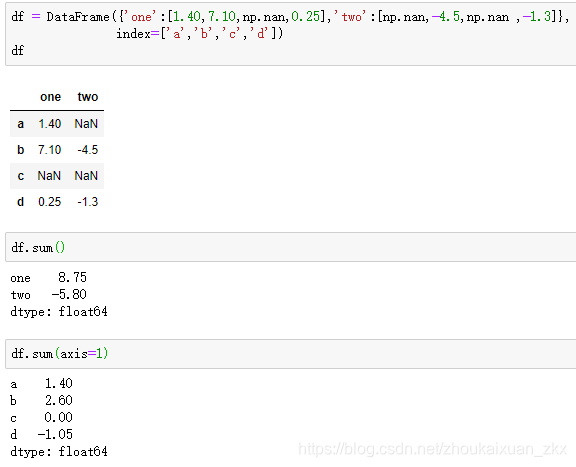Click row index 'b' in DataFrame table
Image resolution: width=576 pixels, height=467 pixels.
(21, 150)
